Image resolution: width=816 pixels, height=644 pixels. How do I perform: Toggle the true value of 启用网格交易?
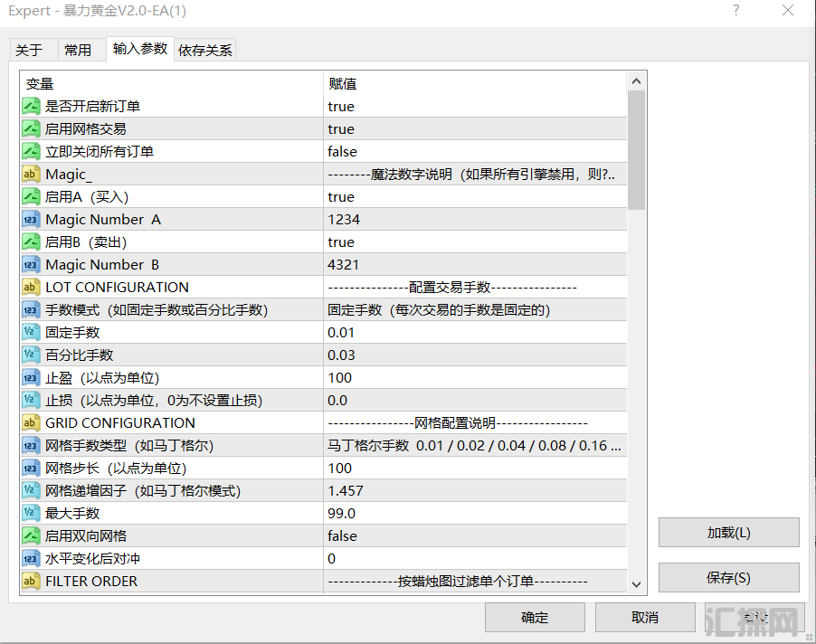(475, 129)
